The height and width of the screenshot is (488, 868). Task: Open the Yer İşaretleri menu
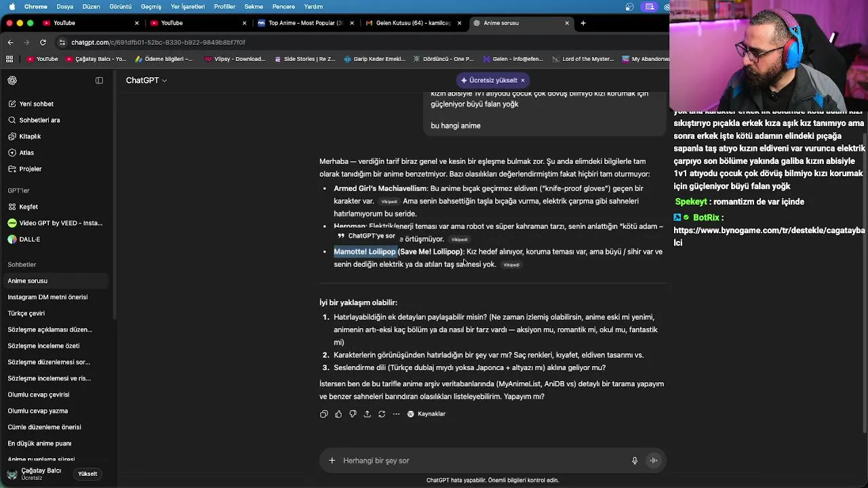point(188,7)
